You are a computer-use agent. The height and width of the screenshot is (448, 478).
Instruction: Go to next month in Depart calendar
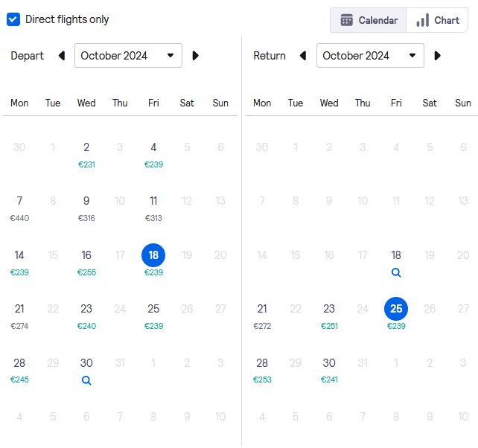pyautogui.click(x=196, y=56)
